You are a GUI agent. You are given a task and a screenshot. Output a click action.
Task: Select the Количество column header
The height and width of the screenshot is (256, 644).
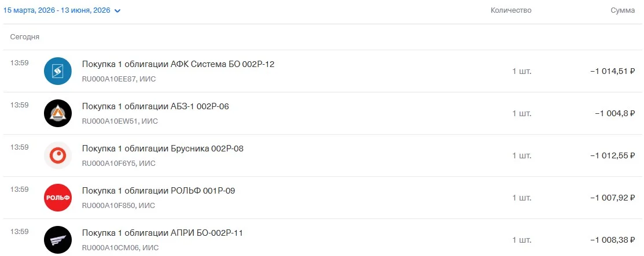511,10
